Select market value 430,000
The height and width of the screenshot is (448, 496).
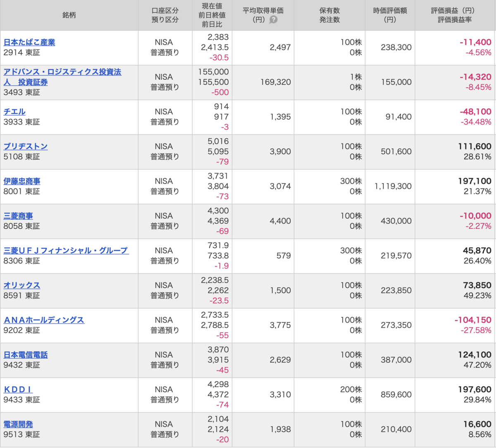point(396,221)
